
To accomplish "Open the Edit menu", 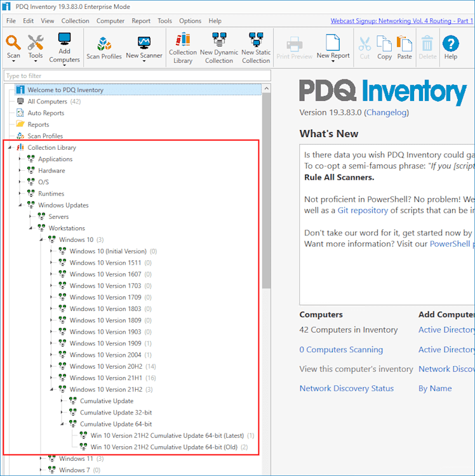I will pos(28,21).
